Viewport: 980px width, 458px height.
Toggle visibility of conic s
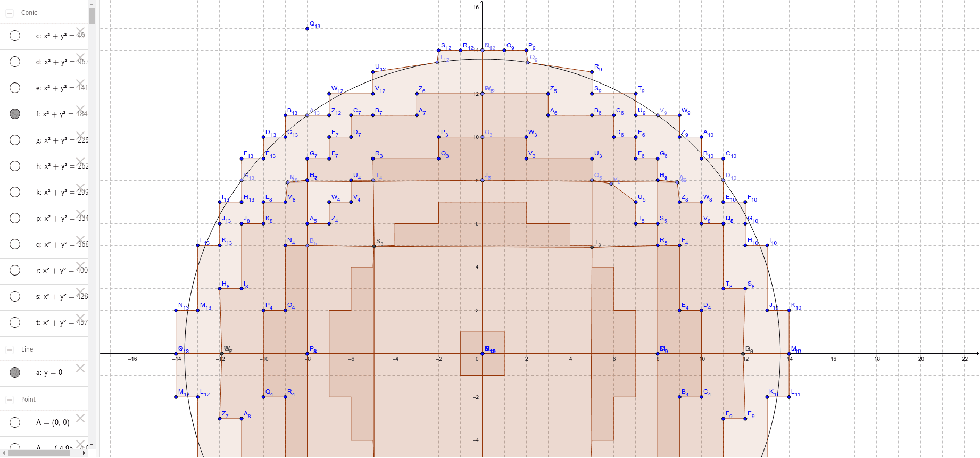point(15,296)
